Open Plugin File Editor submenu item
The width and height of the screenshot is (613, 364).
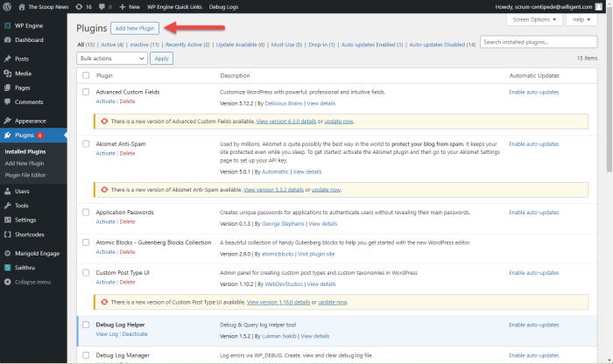coord(31,175)
